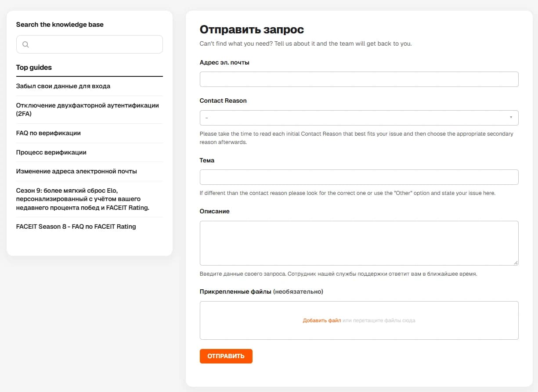Click the 'Адрес эл. почты' input field
Image resolution: width=538 pixels, height=392 pixels.
359,79
